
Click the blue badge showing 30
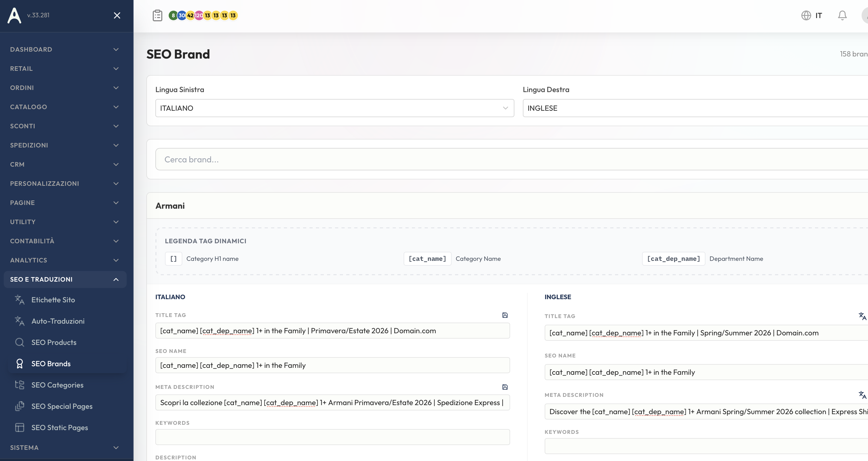click(182, 15)
